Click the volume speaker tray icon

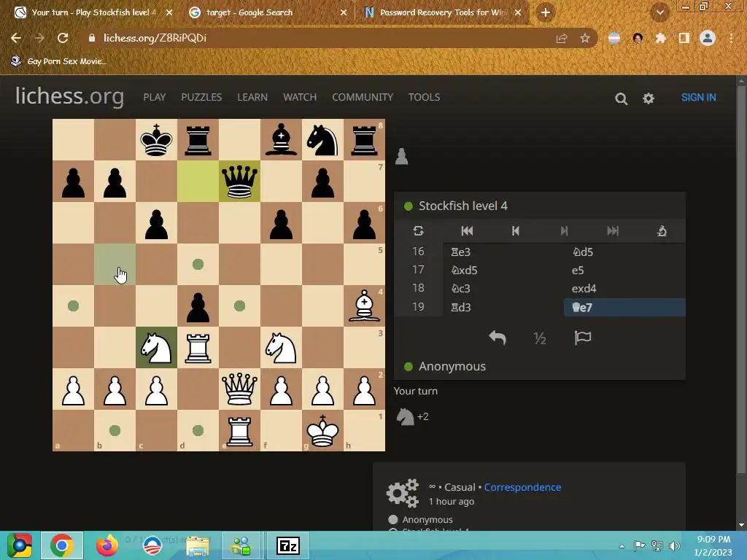point(674,545)
